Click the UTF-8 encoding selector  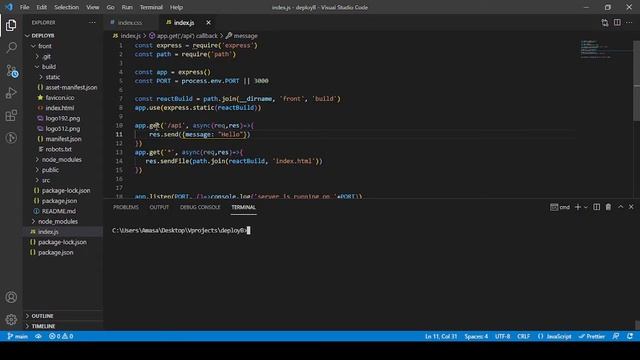502,336
